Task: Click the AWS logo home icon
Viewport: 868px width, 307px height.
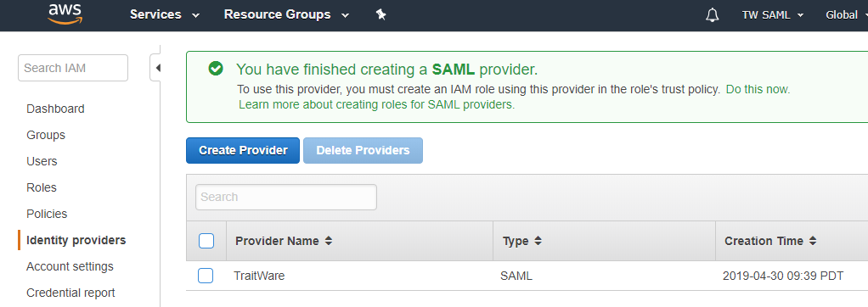Action: 65,14
